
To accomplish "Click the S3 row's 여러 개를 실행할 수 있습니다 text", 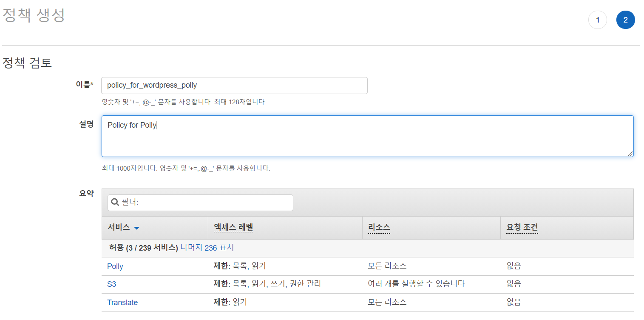I will point(416,284).
